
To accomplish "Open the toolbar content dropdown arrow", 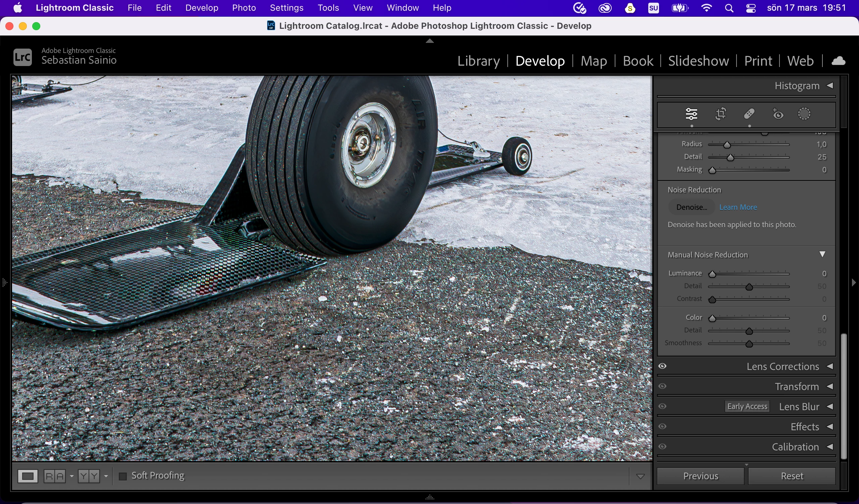I will tap(640, 476).
